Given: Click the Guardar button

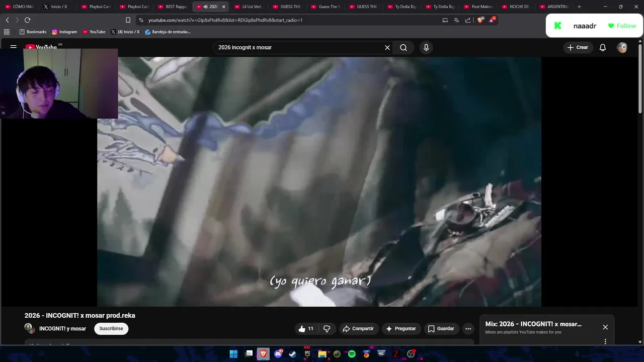Looking at the screenshot, I should [441, 329].
